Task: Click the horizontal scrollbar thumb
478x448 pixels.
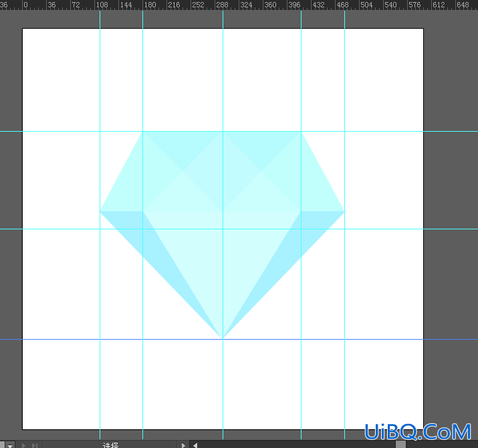Action: (400, 445)
